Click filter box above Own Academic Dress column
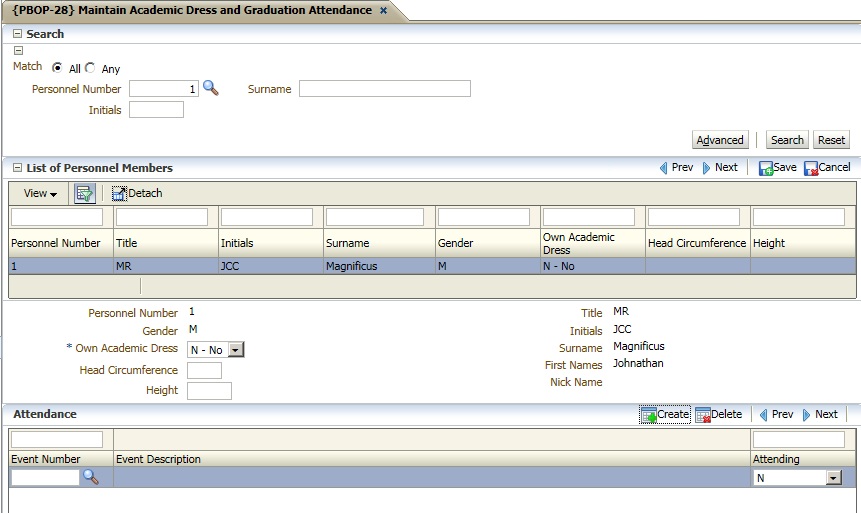Image resolution: width=861 pixels, height=513 pixels. pyautogui.click(x=589, y=217)
